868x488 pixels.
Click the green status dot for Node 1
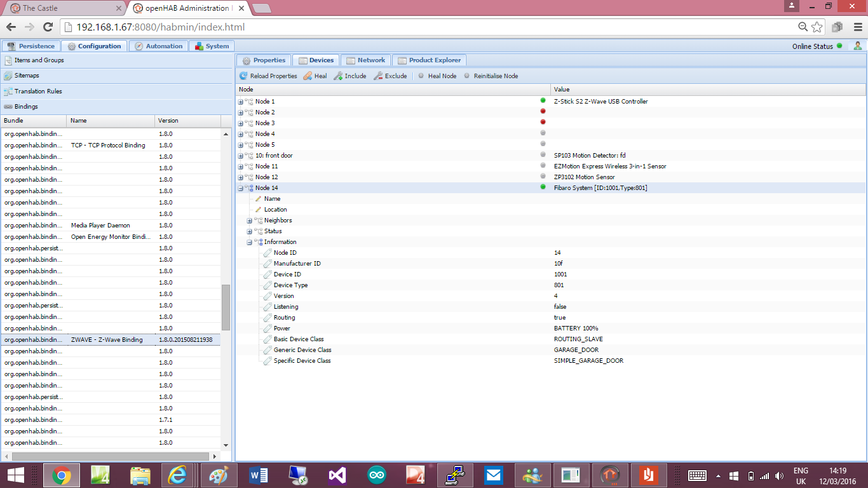[x=543, y=100]
